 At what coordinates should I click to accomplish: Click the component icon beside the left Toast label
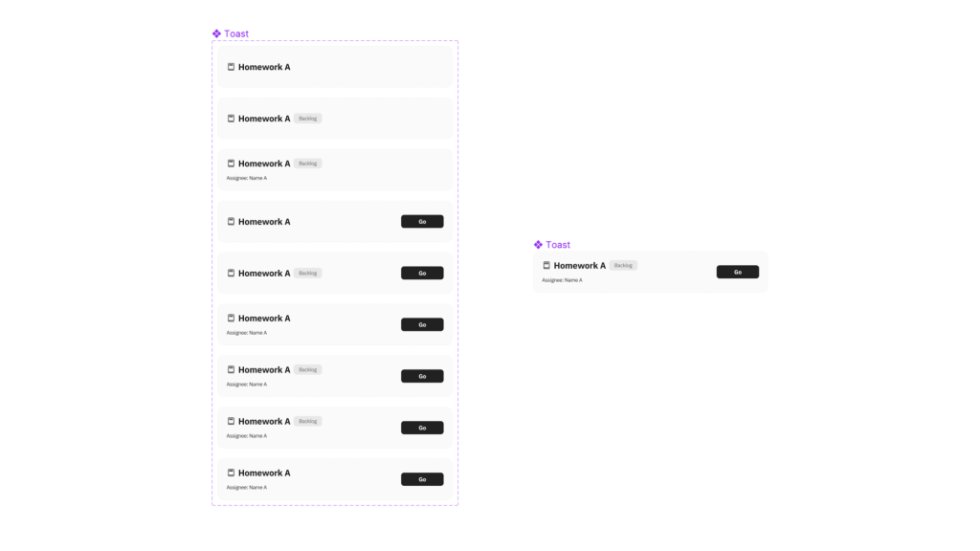coord(216,33)
